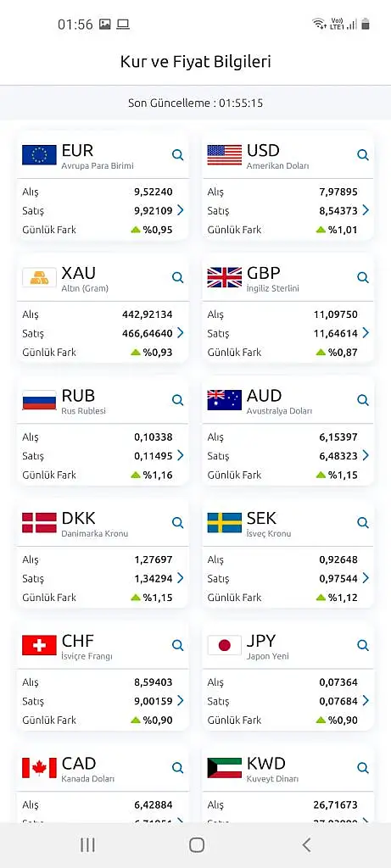
Task: Expand EUR Satış chevron arrow
Action: pyautogui.click(x=180, y=210)
